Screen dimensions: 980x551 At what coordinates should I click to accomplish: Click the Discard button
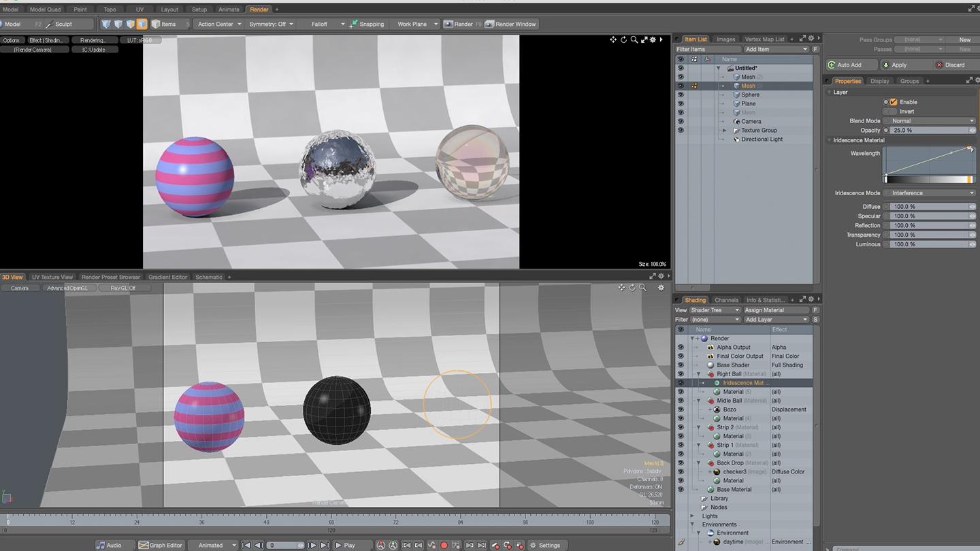pos(953,65)
